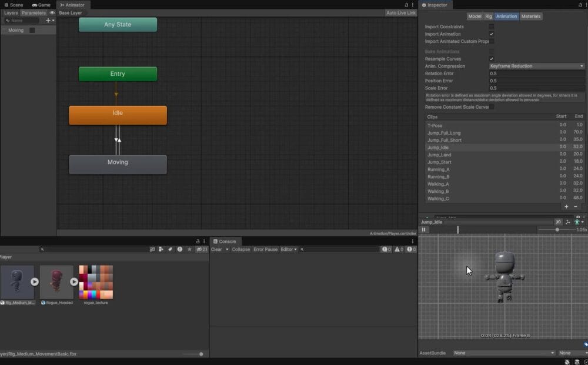
Task: Toggle the Moving parameter checkbox
Action: [x=32, y=31]
